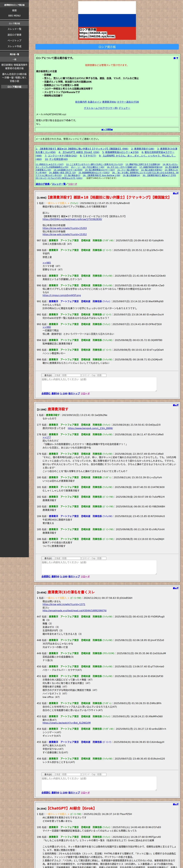Viewport: 183px width, 868px height.
Task: Open the 永遠のメイン link
Action: tap(95, 102)
